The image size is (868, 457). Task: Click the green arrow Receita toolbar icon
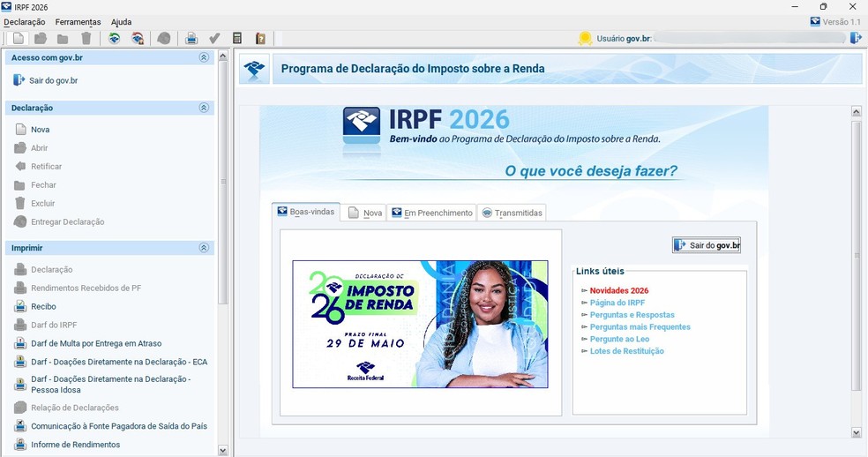115,38
